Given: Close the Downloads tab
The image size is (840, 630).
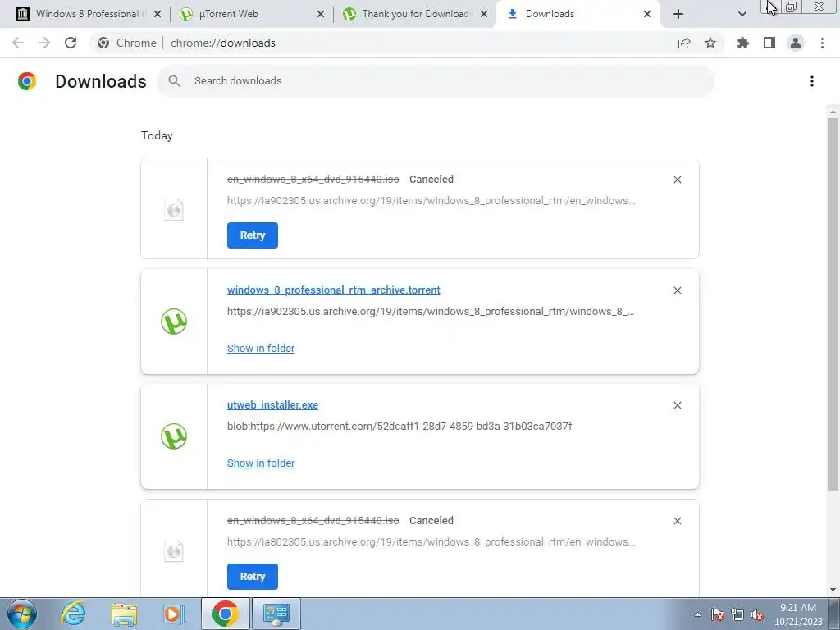Looking at the screenshot, I should [647, 14].
